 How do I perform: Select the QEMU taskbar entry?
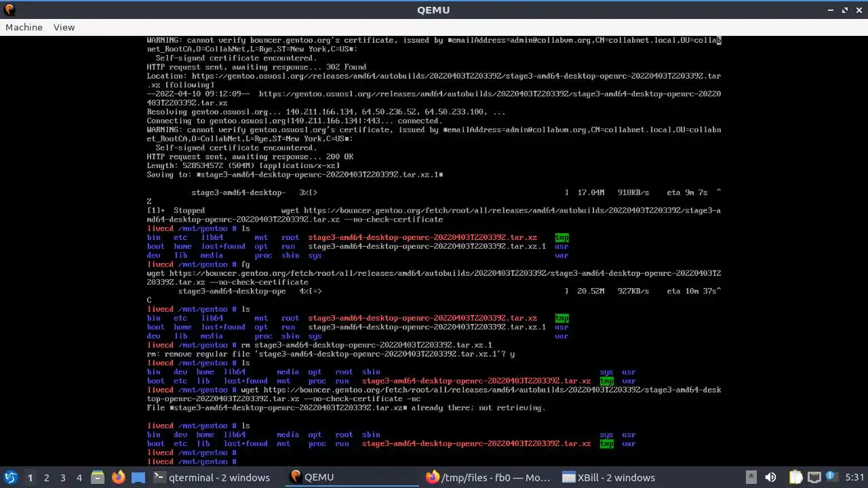(353, 477)
